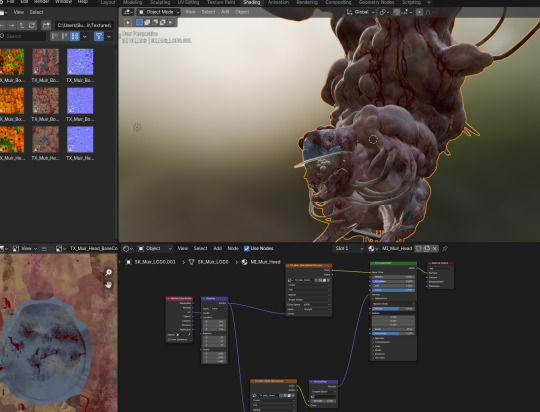The height and width of the screenshot is (412, 540).
Task: Click the zoom magnifier in image editor
Action: (x=108, y=272)
